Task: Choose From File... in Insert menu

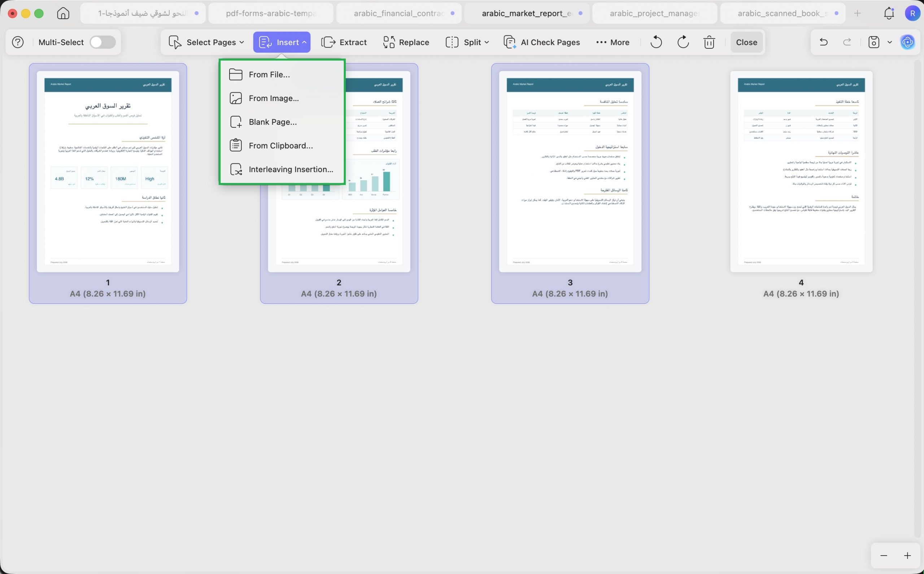Action: coord(282,74)
